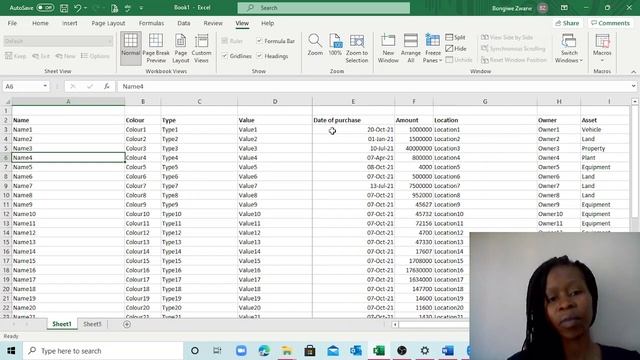Open the Comments pane
640x360 pixels.
[610, 23]
